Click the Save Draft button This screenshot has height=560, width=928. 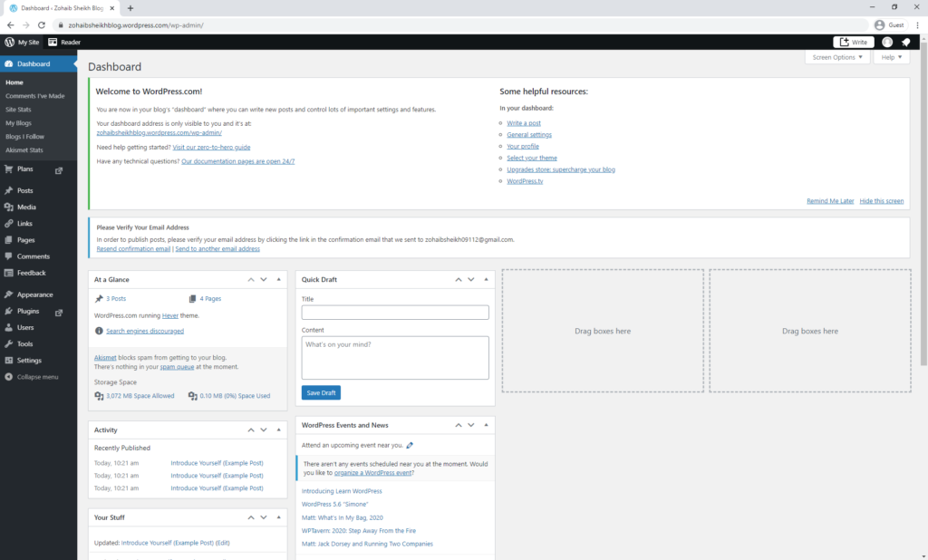[x=321, y=393]
